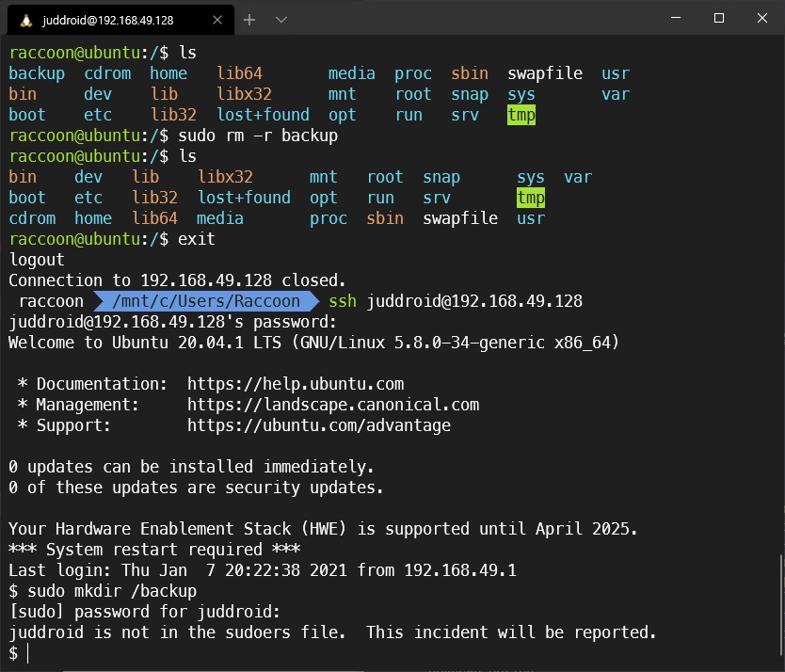Click 'backup' directory in first ls output
The width and height of the screenshot is (785, 672).
pyautogui.click(x=37, y=73)
